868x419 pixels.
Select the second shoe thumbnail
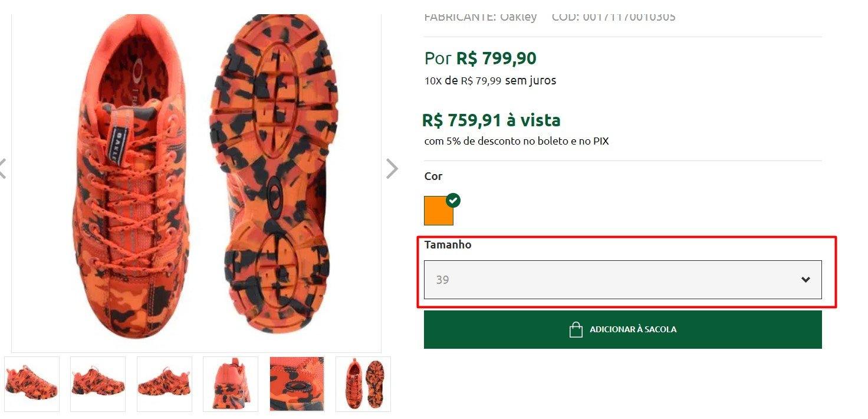click(x=98, y=384)
